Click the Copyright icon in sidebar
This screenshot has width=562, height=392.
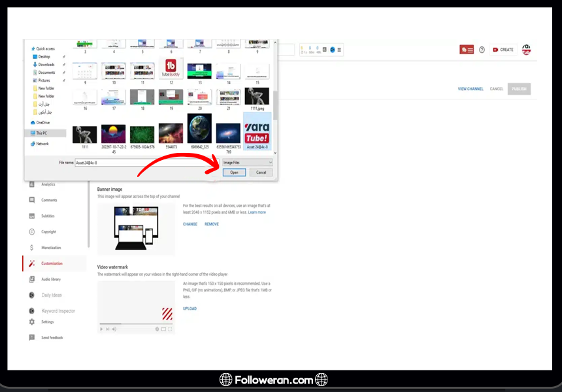pos(31,232)
